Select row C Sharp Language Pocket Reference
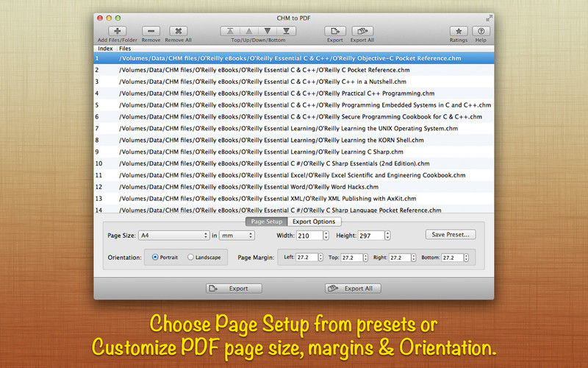The image size is (588, 368). (293, 209)
